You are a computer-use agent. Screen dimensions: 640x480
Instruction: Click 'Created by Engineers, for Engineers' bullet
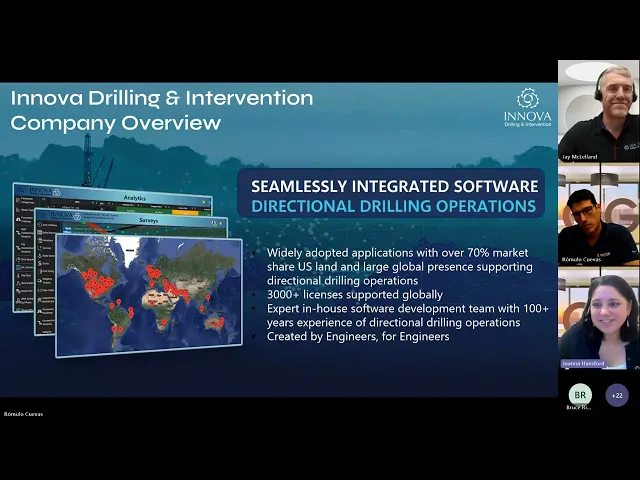click(x=358, y=336)
